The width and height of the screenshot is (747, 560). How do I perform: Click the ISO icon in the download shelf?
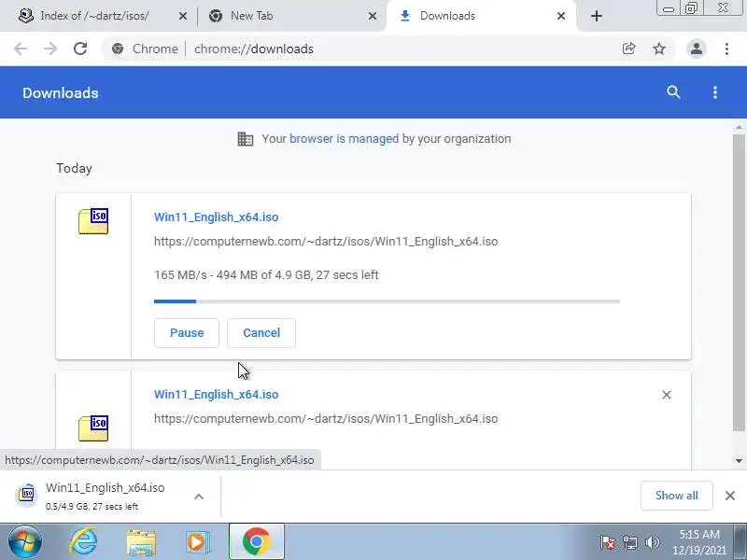point(27,495)
